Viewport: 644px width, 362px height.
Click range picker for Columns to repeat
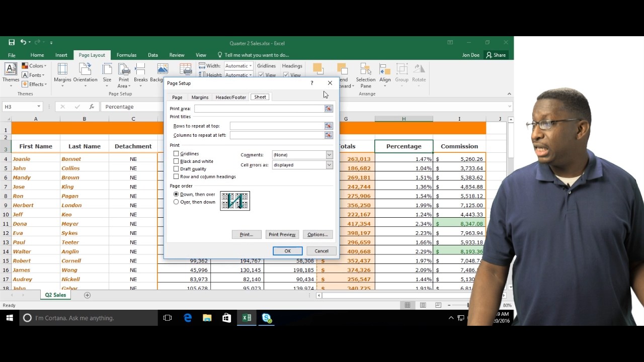coord(329,135)
